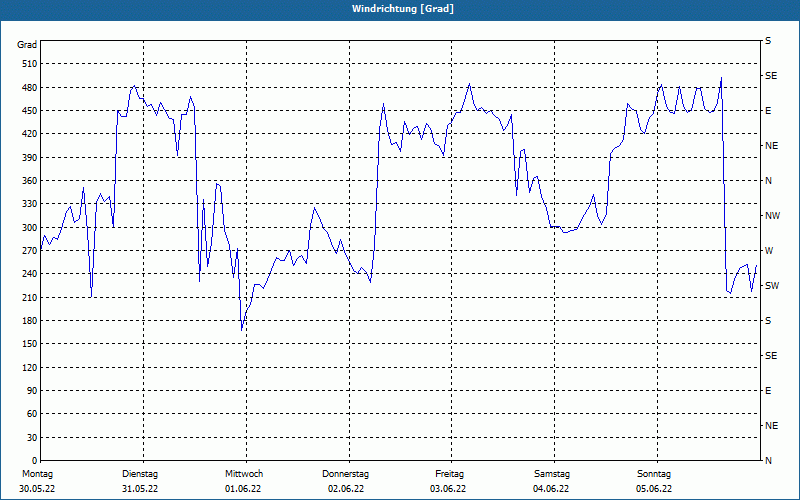Click the 270 y-axis value
Image resolution: width=800 pixels, height=500 pixels.
[x=30, y=251]
